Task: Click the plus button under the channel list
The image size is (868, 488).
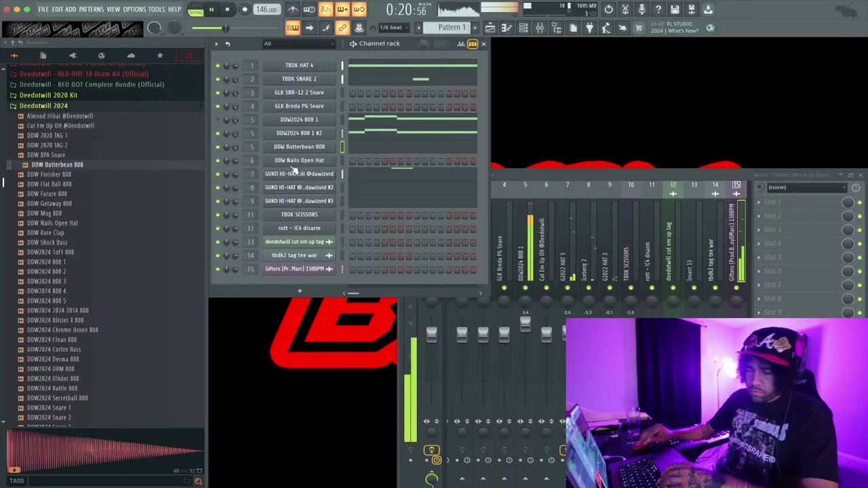Action: tap(299, 291)
